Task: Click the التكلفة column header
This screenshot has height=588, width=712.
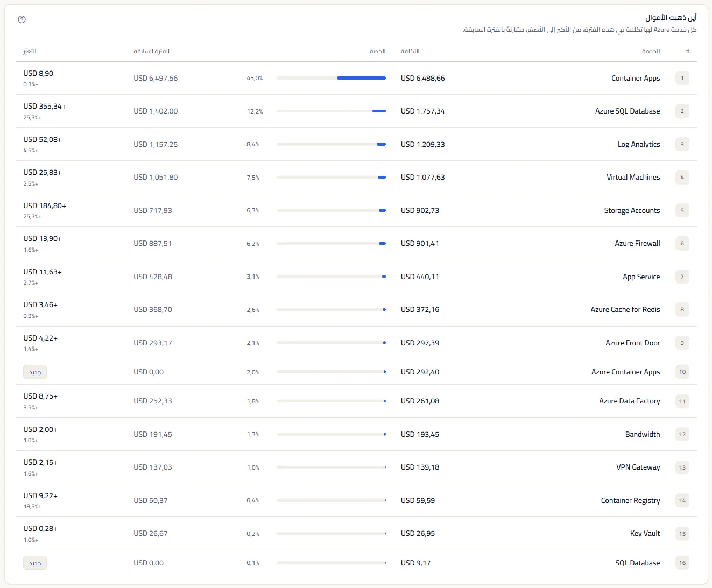Action: click(x=410, y=51)
